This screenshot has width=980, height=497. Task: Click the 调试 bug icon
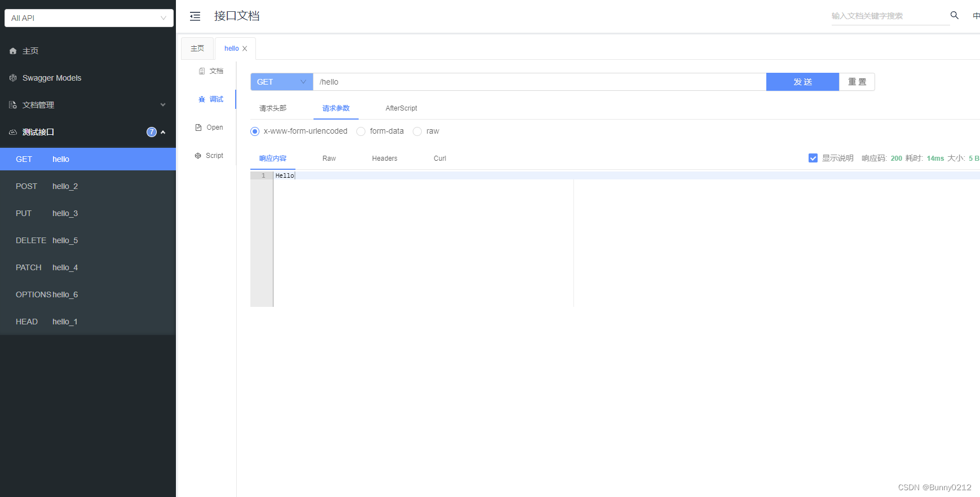click(202, 99)
